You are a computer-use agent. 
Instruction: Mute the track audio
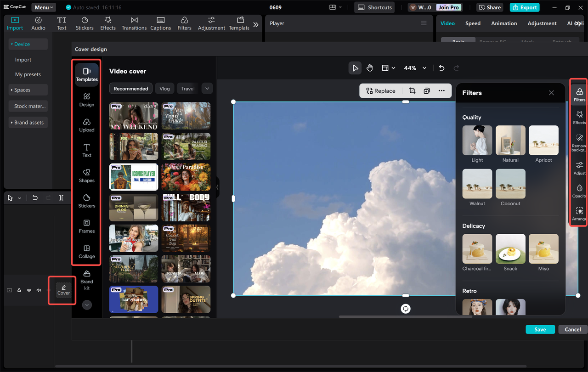tap(39, 290)
